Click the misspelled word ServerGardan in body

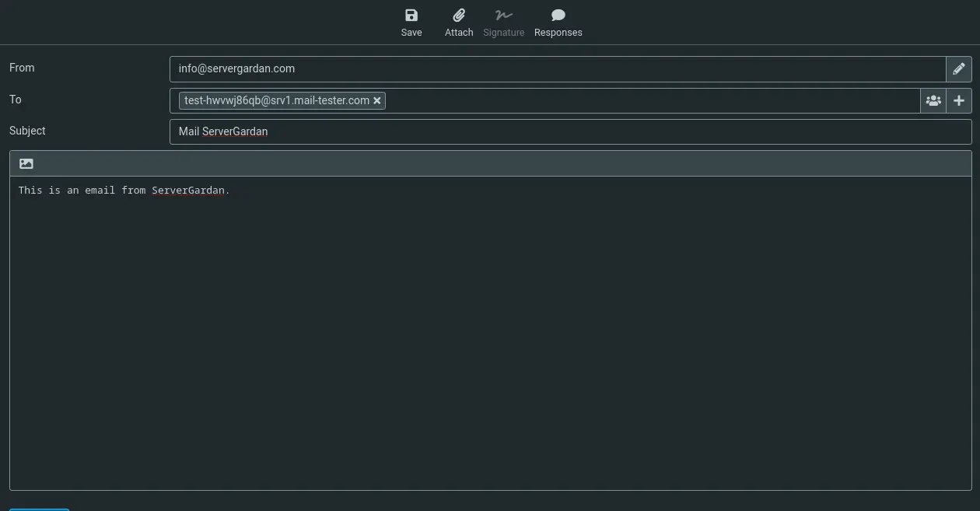[188, 190]
